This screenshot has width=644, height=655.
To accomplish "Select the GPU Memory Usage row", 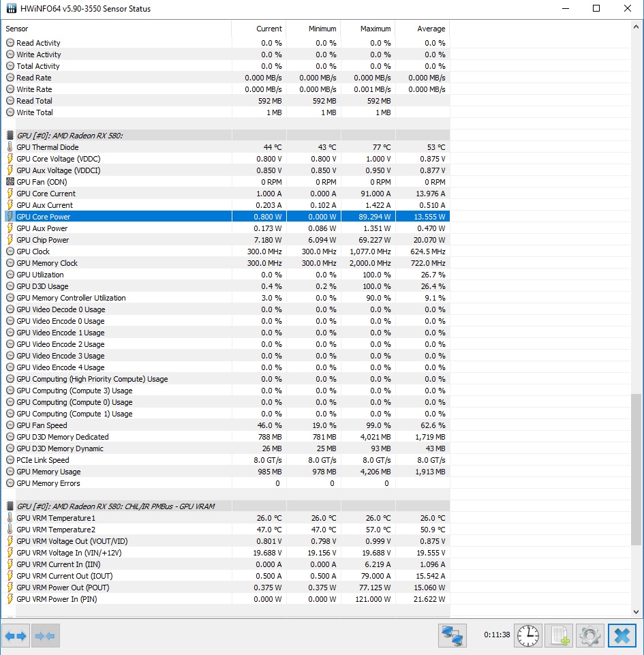I will (x=227, y=472).
